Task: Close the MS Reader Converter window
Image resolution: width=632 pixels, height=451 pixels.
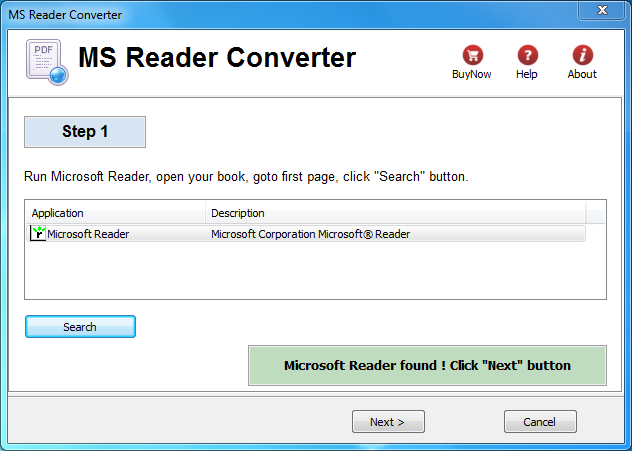Action: tap(602, 10)
